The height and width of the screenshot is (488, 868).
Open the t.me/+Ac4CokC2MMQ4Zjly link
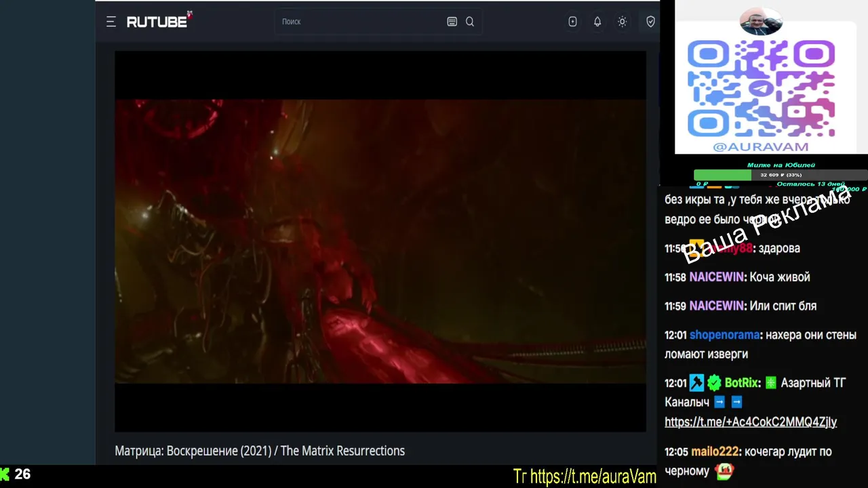click(751, 422)
